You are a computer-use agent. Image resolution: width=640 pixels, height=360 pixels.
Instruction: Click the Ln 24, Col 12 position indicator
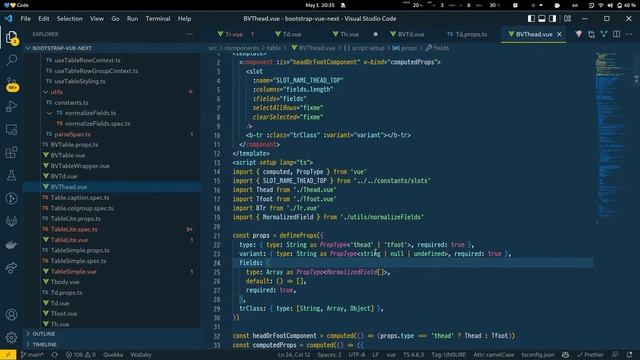(x=294, y=355)
